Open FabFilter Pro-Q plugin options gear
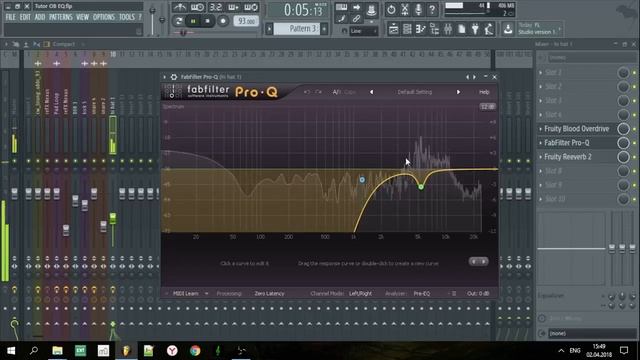The height and width of the screenshot is (360, 640). (173, 77)
